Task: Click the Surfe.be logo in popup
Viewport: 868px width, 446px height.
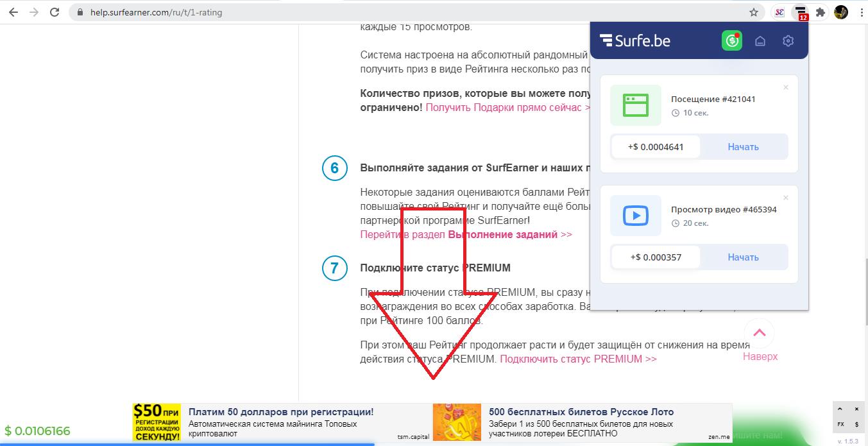Action: [x=634, y=41]
